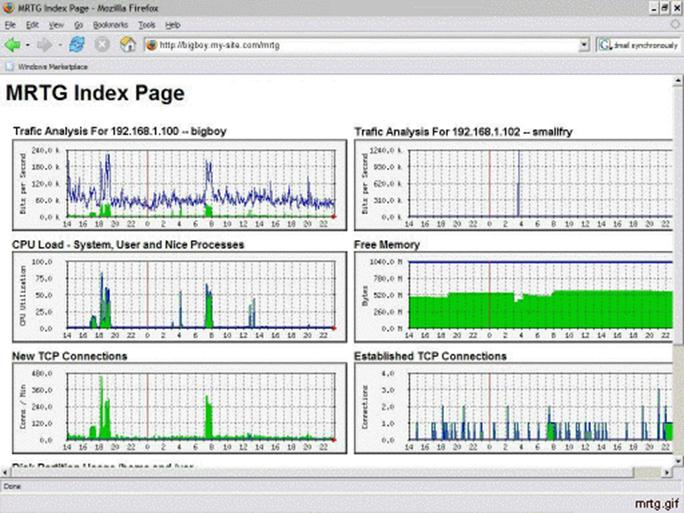Open Forward button history dropdown arrow

(x=60, y=45)
